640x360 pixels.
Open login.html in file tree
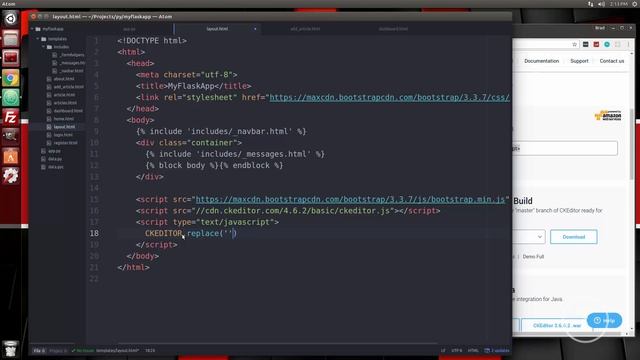pyautogui.click(x=63, y=135)
